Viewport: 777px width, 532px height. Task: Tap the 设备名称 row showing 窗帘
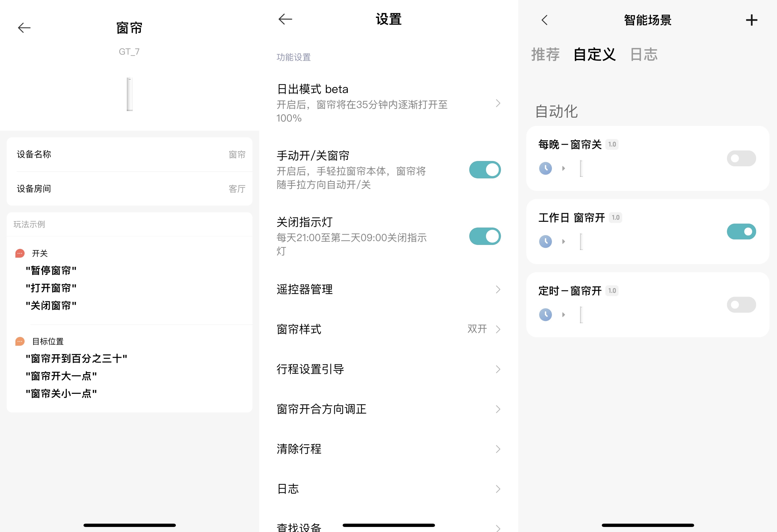click(x=130, y=154)
